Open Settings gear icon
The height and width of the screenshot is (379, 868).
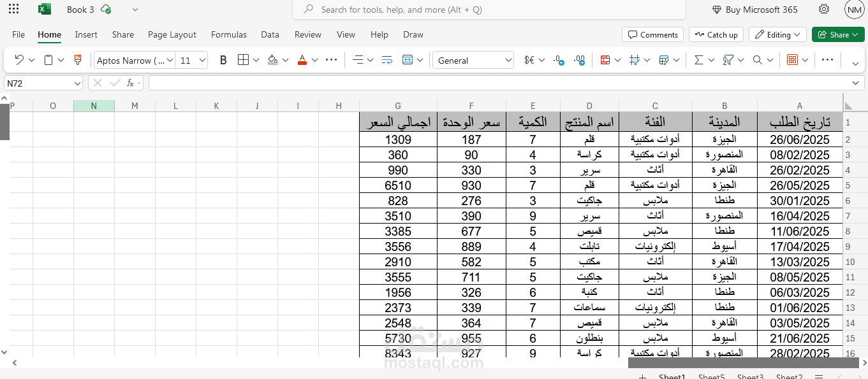pyautogui.click(x=824, y=10)
